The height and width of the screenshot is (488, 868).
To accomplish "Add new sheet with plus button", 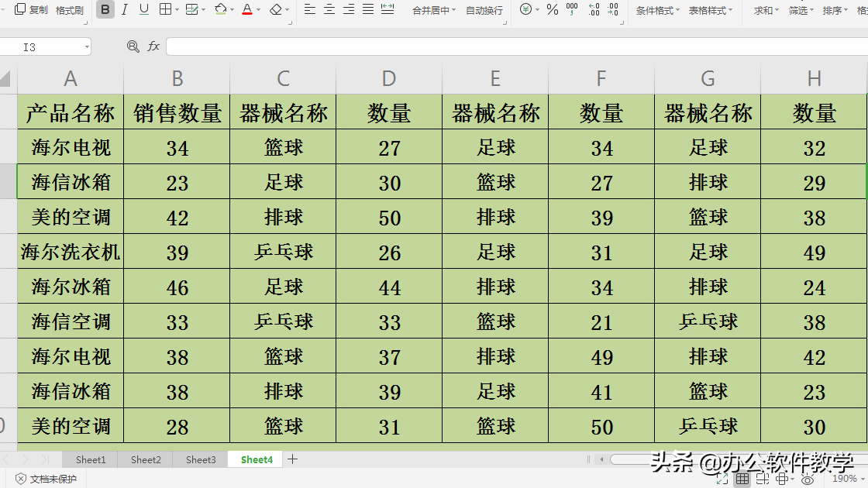I will (x=293, y=459).
